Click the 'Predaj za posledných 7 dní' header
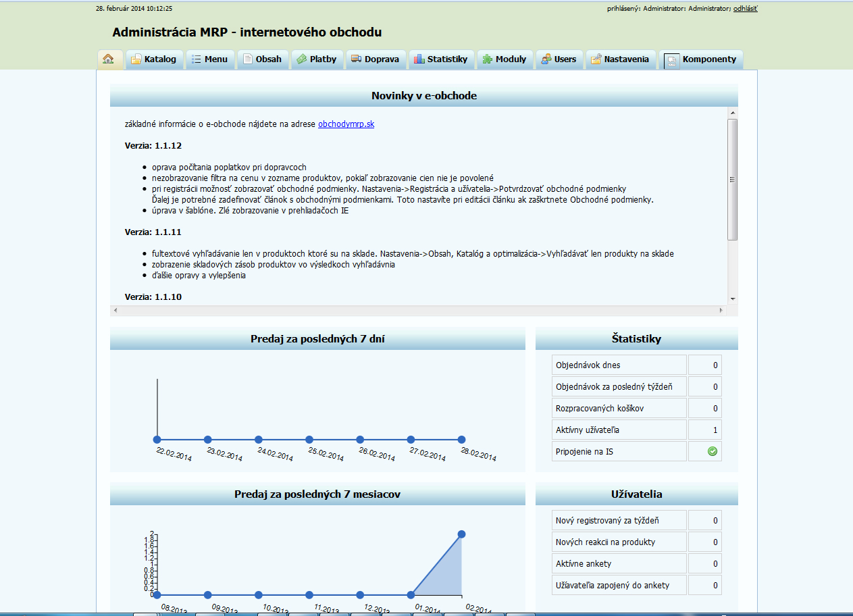This screenshot has height=616, width=853. pyautogui.click(x=317, y=339)
